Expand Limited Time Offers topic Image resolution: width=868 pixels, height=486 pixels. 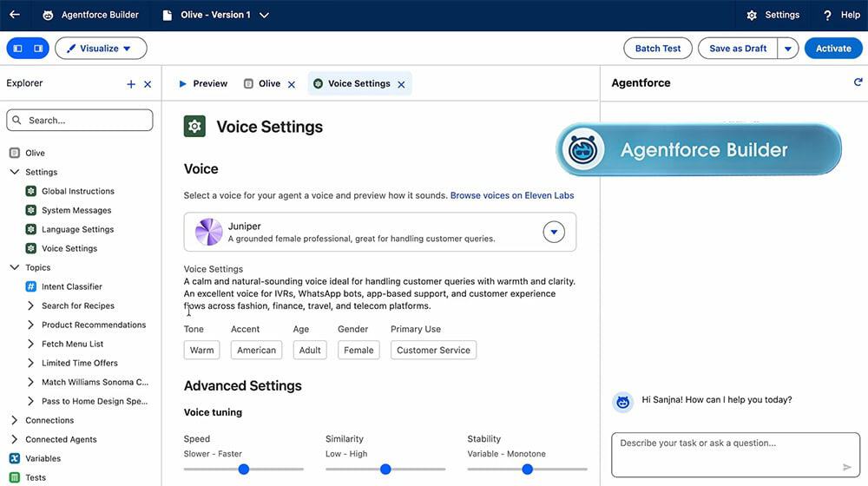pos(30,363)
